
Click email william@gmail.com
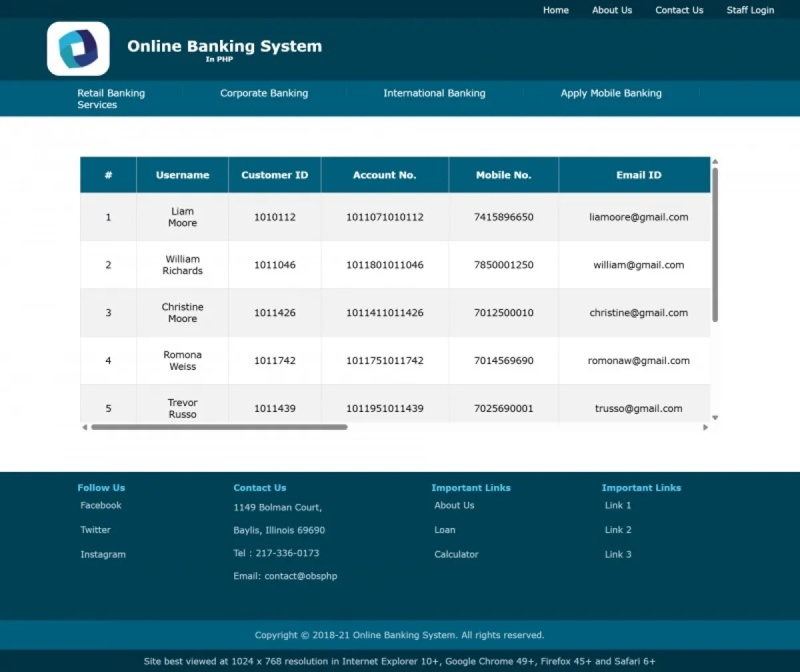coord(639,265)
